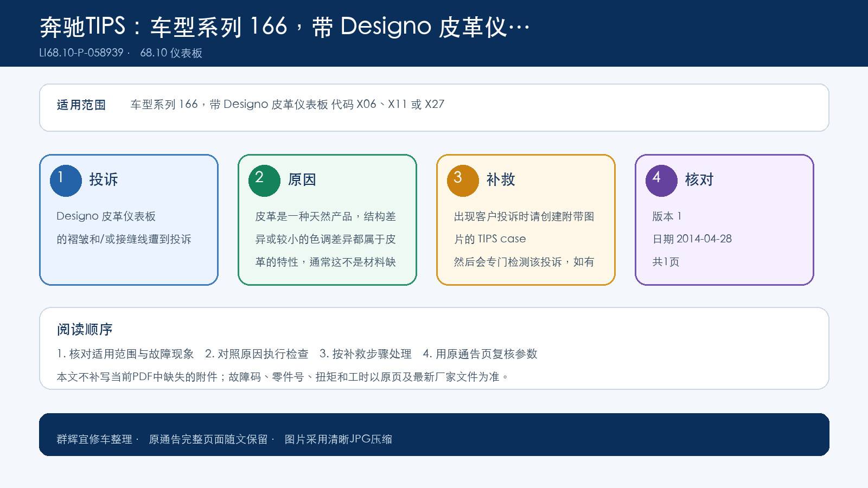Screen dimensions: 868x488
Task: Click the 共1页 page count text
Action: point(666,262)
